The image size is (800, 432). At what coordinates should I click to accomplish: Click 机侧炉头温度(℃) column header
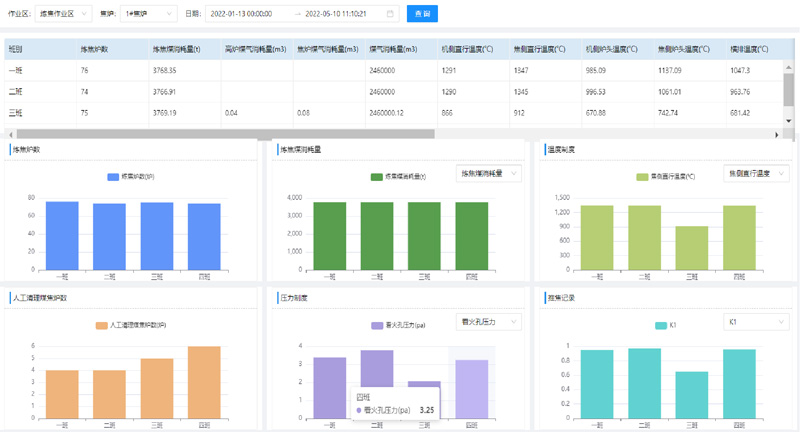(x=618, y=49)
